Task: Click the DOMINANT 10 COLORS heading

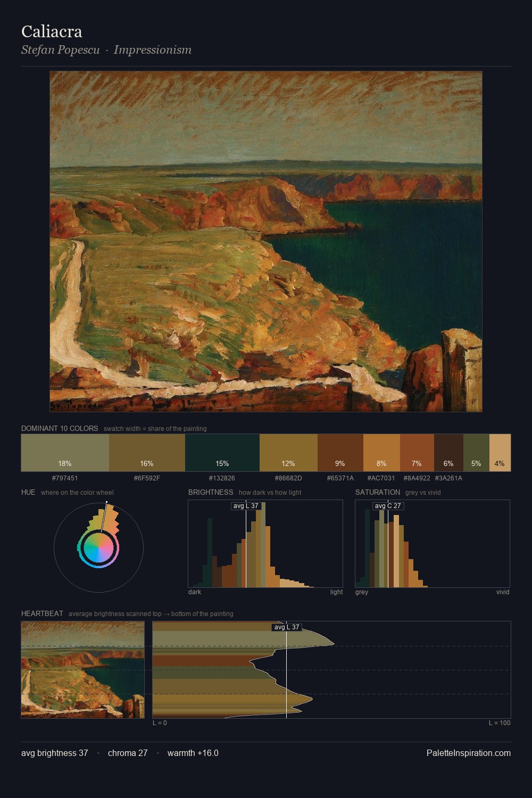Action: pyautogui.click(x=60, y=428)
